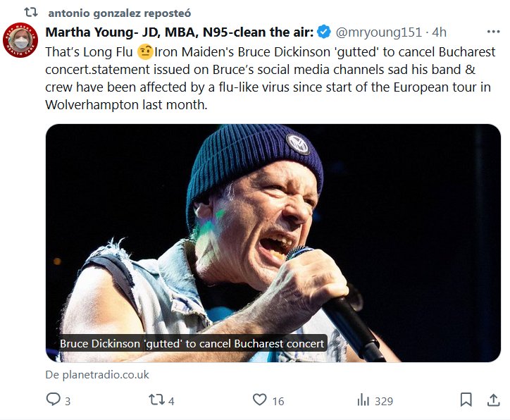Open the three-dot more options menu

click(494, 32)
